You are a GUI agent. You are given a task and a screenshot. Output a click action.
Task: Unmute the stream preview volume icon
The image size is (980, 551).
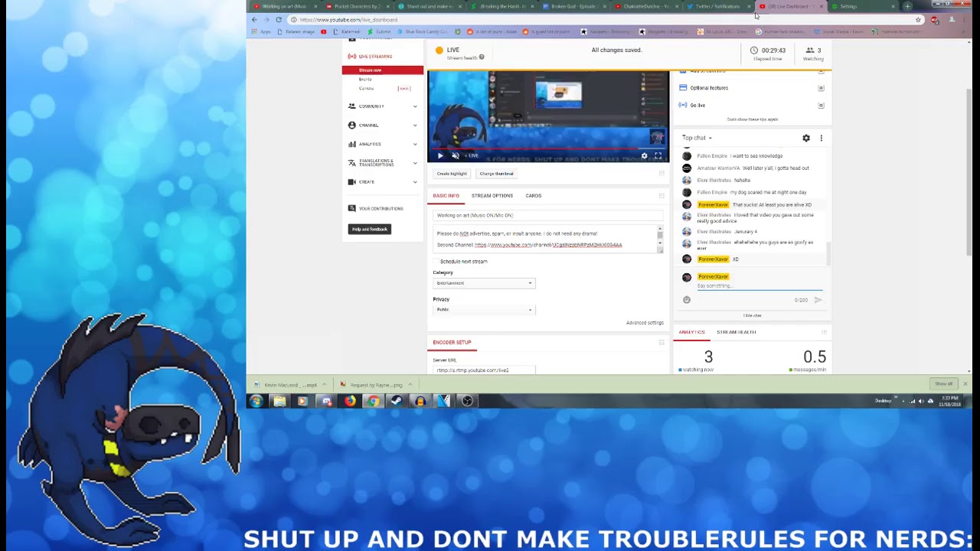tap(456, 155)
